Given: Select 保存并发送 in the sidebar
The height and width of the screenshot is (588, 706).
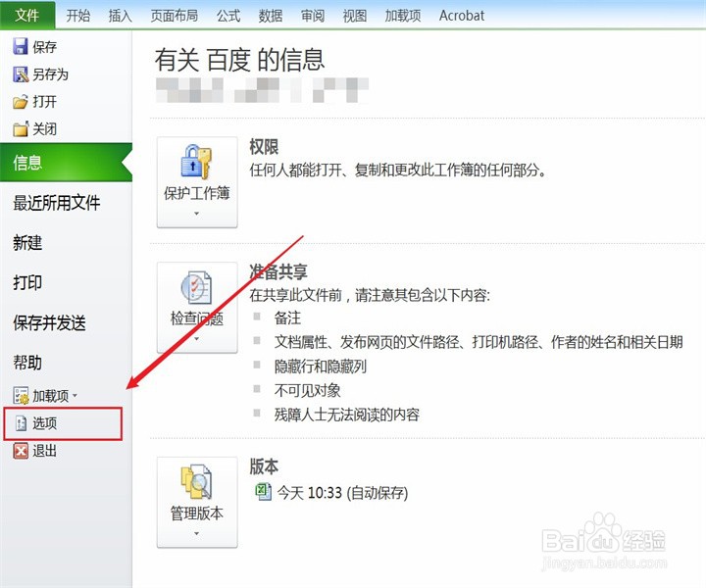Looking at the screenshot, I should (50, 323).
